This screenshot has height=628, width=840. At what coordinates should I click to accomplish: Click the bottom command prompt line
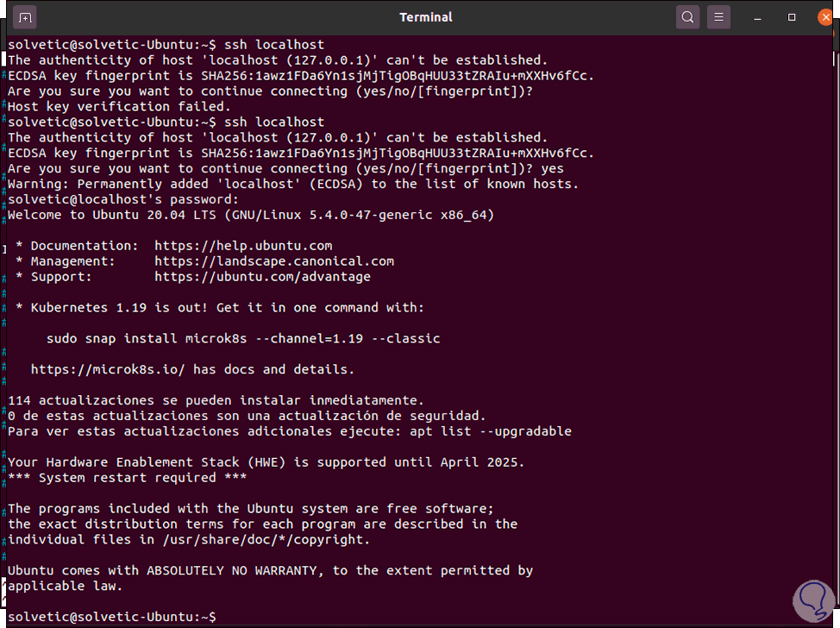[112, 617]
